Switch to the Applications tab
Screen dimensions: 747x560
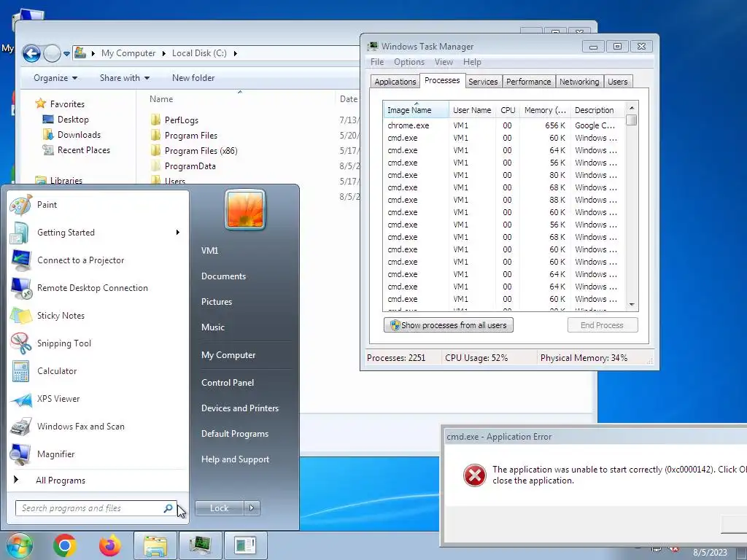pos(395,82)
